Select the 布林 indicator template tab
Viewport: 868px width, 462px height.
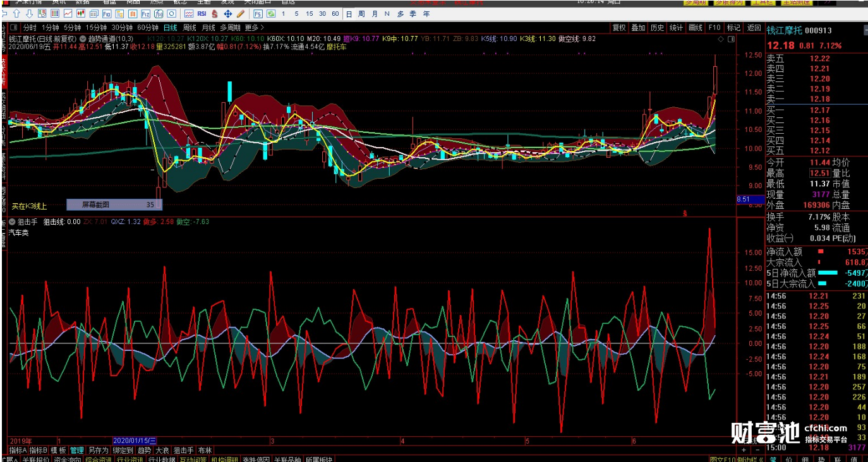click(x=205, y=451)
